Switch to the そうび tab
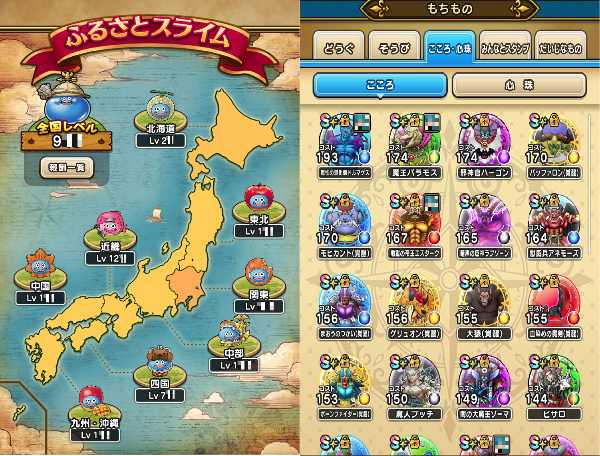Viewport: 600px width, 456px height. (394, 46)
